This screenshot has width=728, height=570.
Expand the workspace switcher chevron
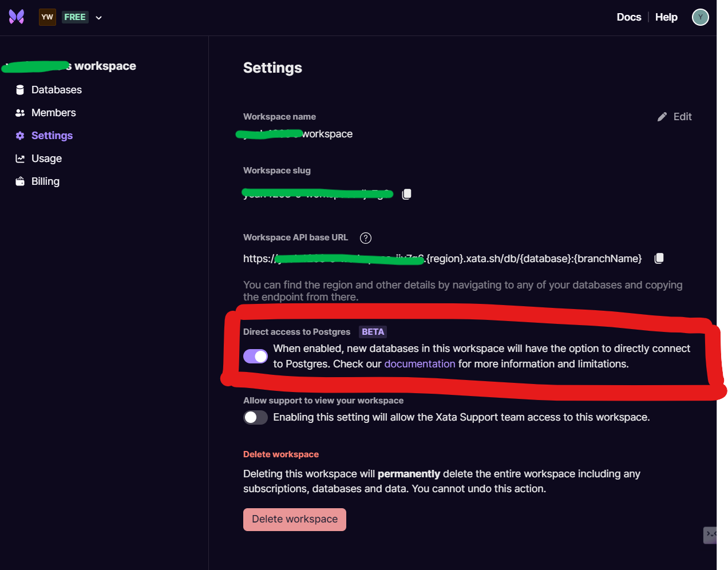coord(98,18)
